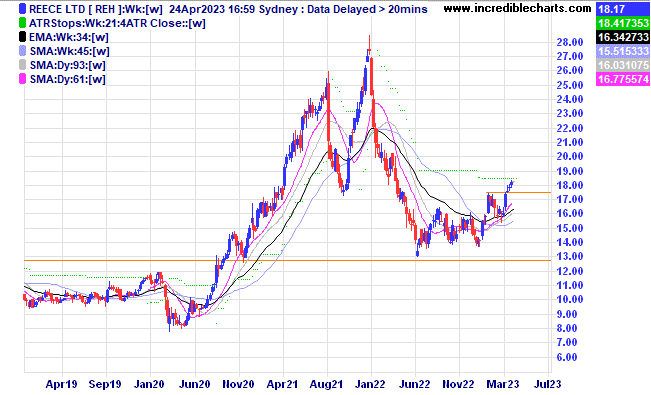Click the Mar23 date axis label
Image resolution: width=651 pixels, height=395 pixels.
[503, 384]
